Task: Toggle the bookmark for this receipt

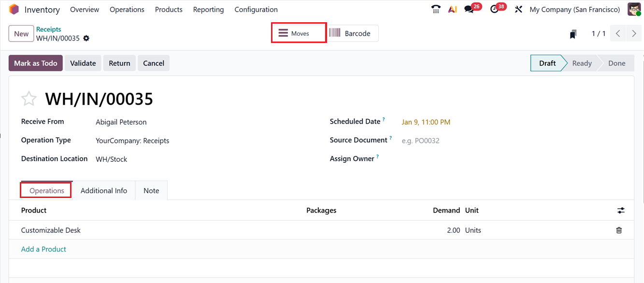Action: (x=572, y=34)
